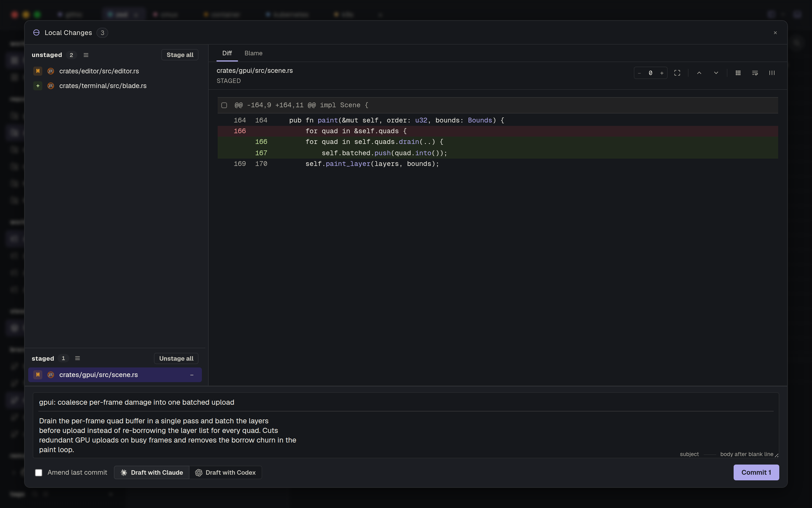
Task: Select crates/gpui/src/scene.rs in staged list
Action: tap(115, 375)
